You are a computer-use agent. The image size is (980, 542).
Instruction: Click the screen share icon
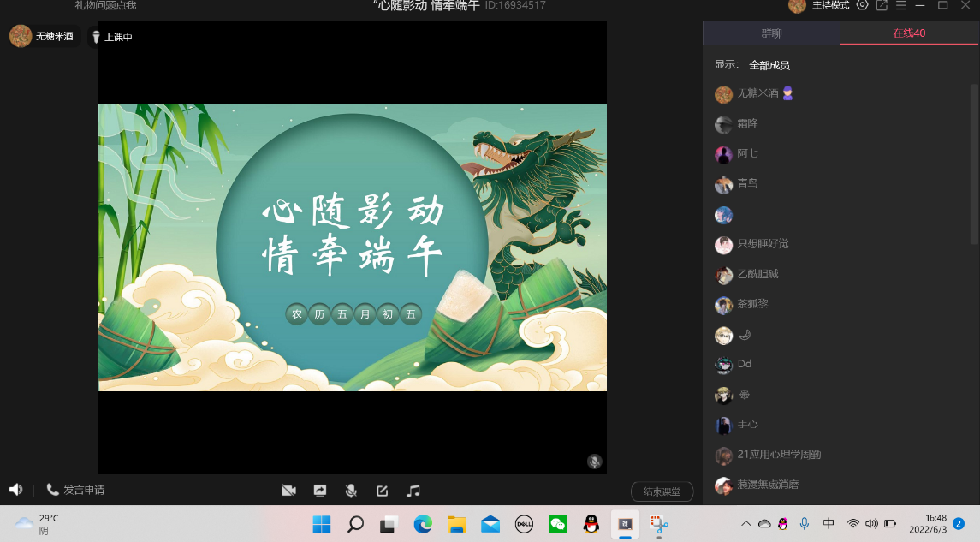pos(320,491)
